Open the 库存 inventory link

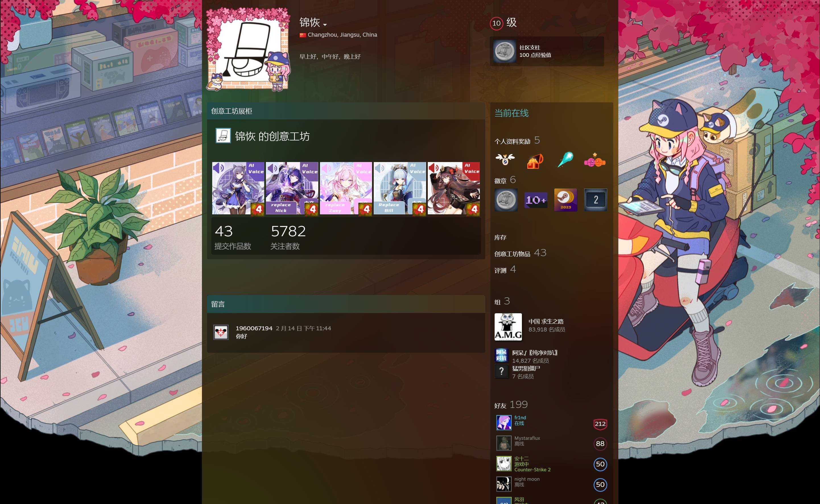coord(500,237)
